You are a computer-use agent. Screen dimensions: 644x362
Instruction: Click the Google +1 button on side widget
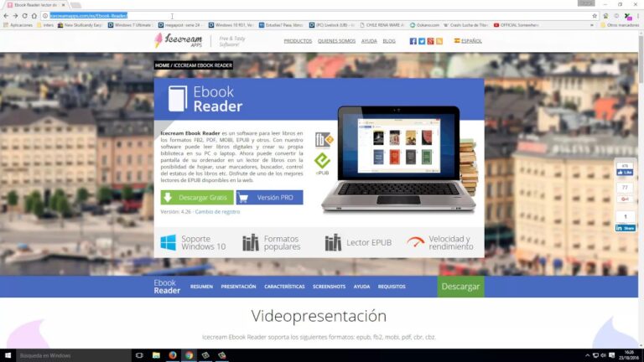pyautogui.click(x=625, y=199)
